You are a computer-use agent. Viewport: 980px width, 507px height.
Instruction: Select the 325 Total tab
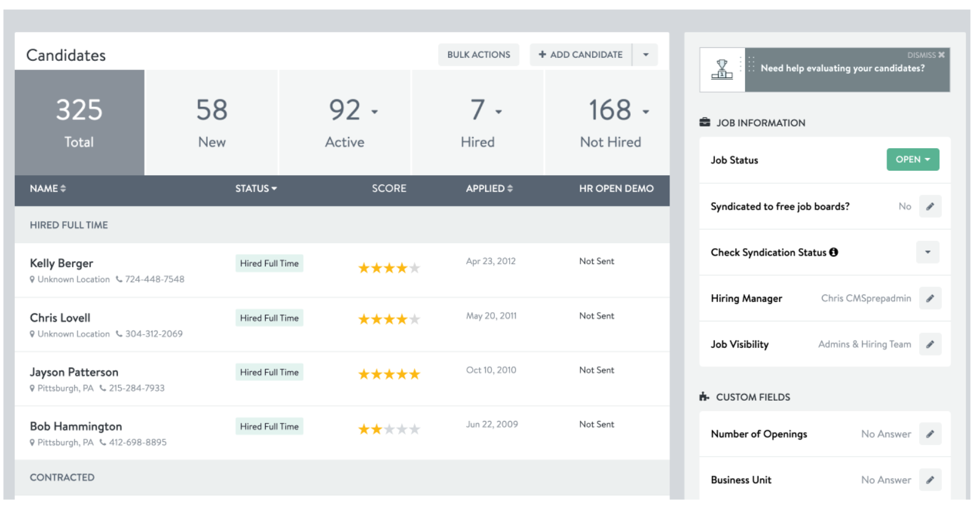coord(80,123)
